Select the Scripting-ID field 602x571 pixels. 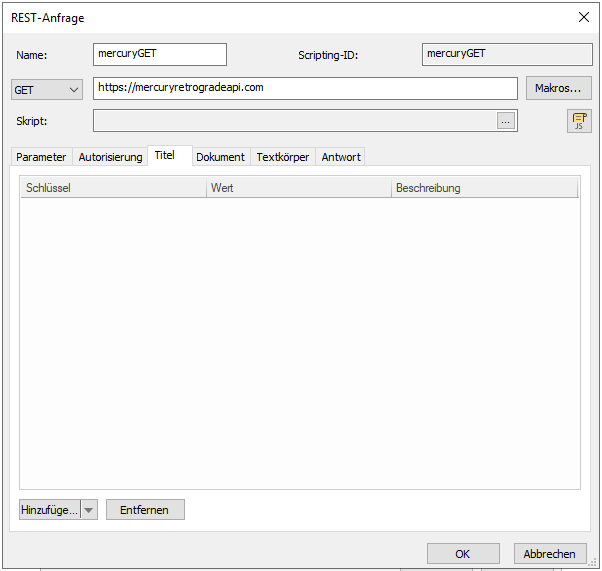pyautogui.click(x=507, y=55)
